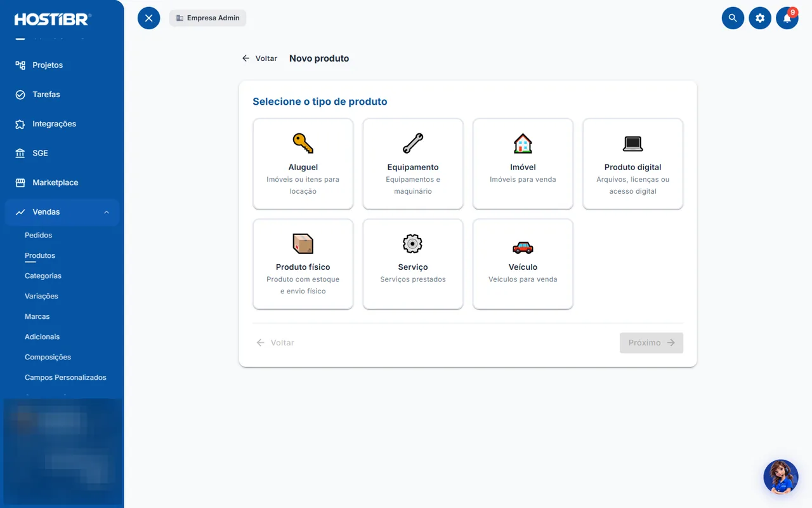Open Categorias in the sidebar

tap(43, 276)
